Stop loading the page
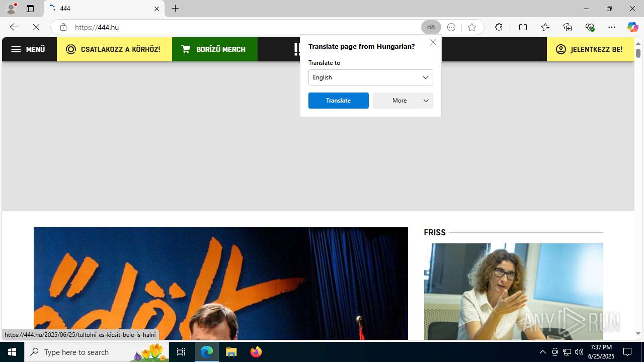The width and height of the screenshot is (644, 362). click(x=36, y=27)
